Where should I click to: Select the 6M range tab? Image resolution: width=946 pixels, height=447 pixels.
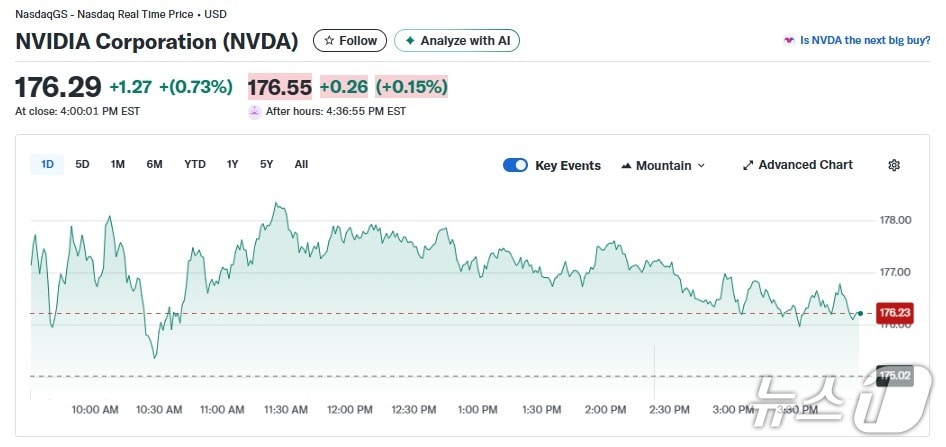(x=154, y=164)
